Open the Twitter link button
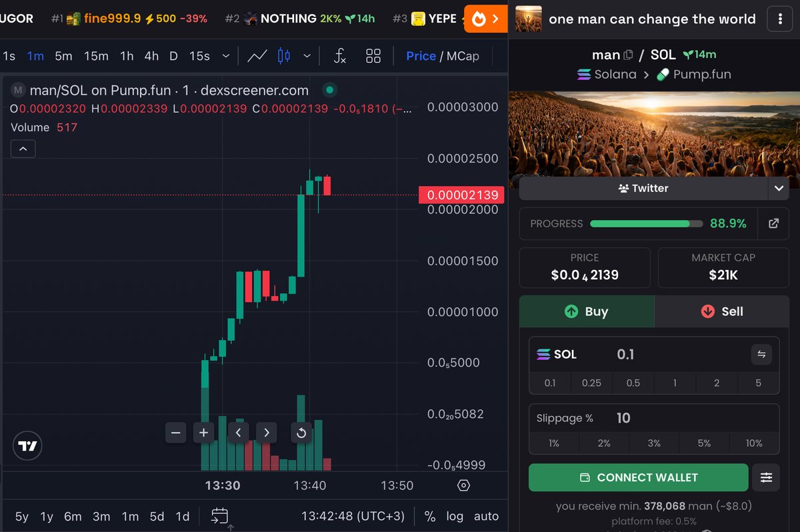 643,188
